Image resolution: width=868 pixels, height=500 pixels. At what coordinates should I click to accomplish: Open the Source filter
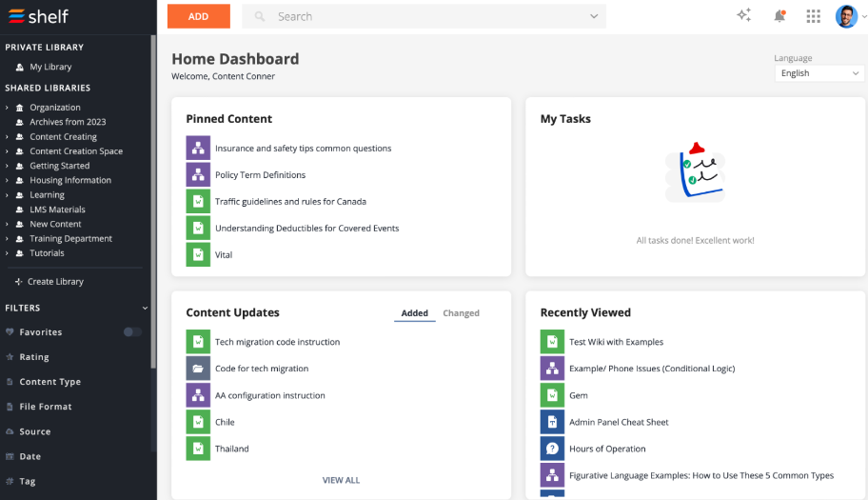pyautogui.click(x=35, y=431)
